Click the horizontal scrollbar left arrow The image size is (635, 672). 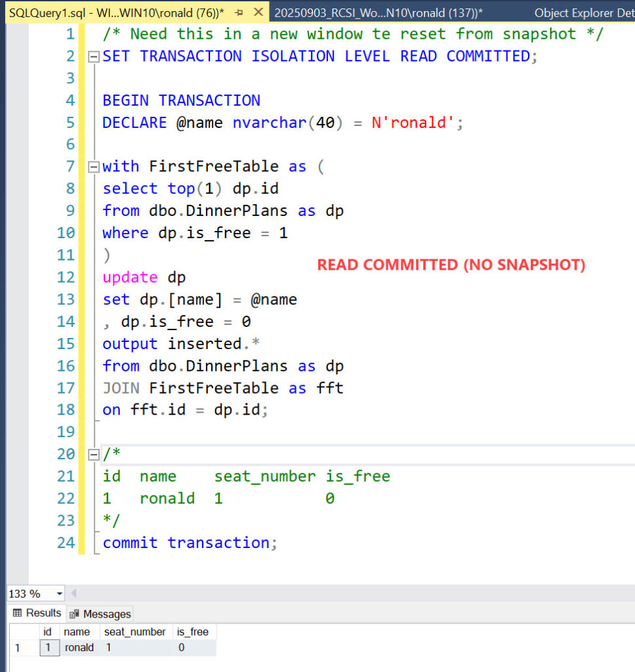[x=73, y=593]
